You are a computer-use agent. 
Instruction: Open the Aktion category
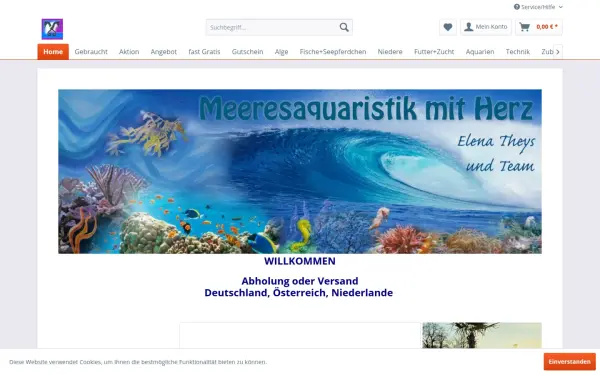click(x=129, y=52)
